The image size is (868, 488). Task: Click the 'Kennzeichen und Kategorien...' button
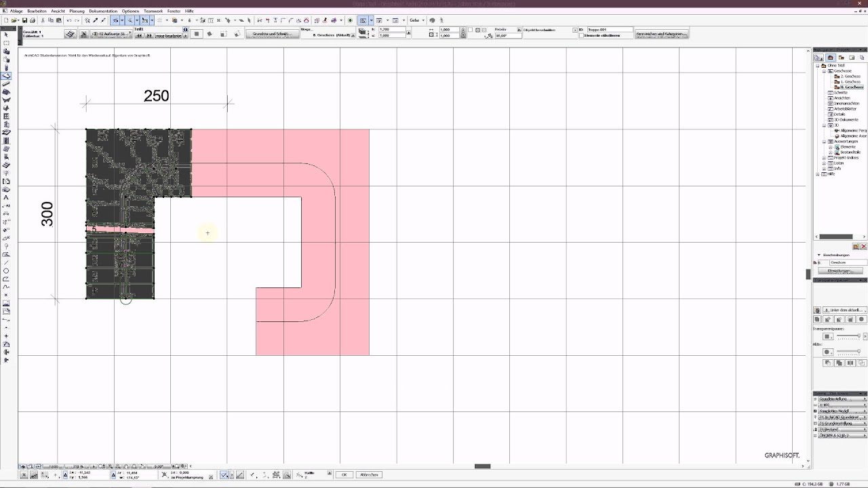661,34
